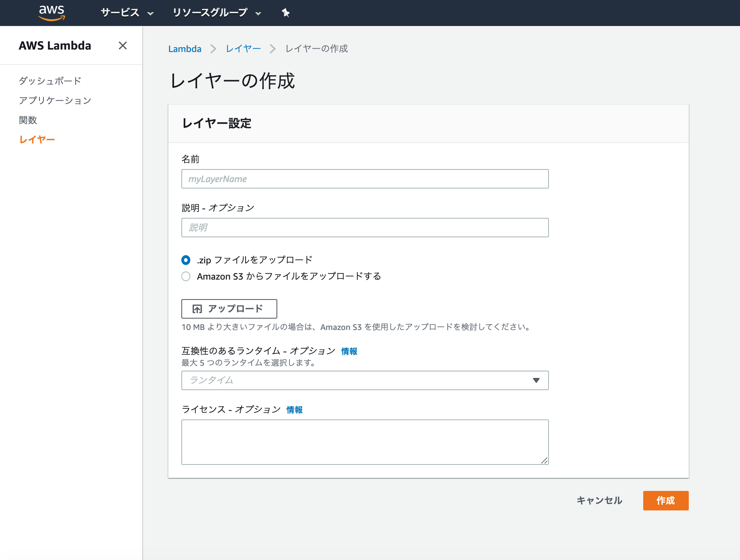
Task: Choose Amazon S3 からファイルをアップロードする option
Action: click(186, 276)
